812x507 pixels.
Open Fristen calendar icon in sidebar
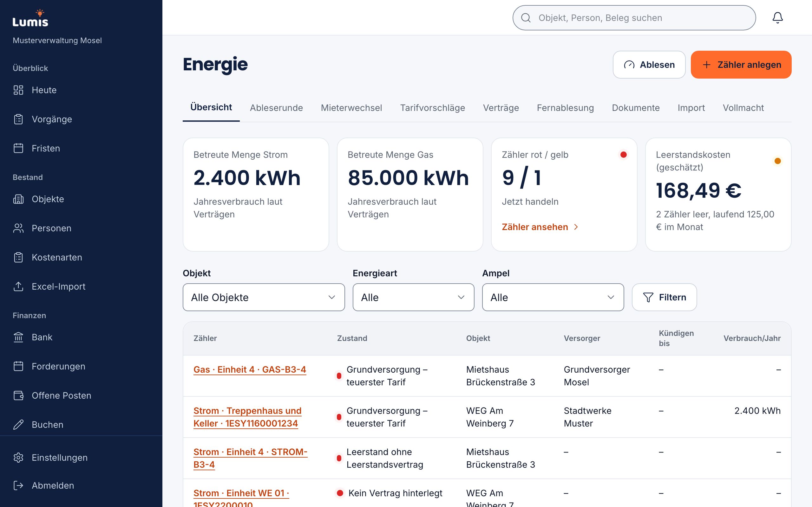click(18, 148)
